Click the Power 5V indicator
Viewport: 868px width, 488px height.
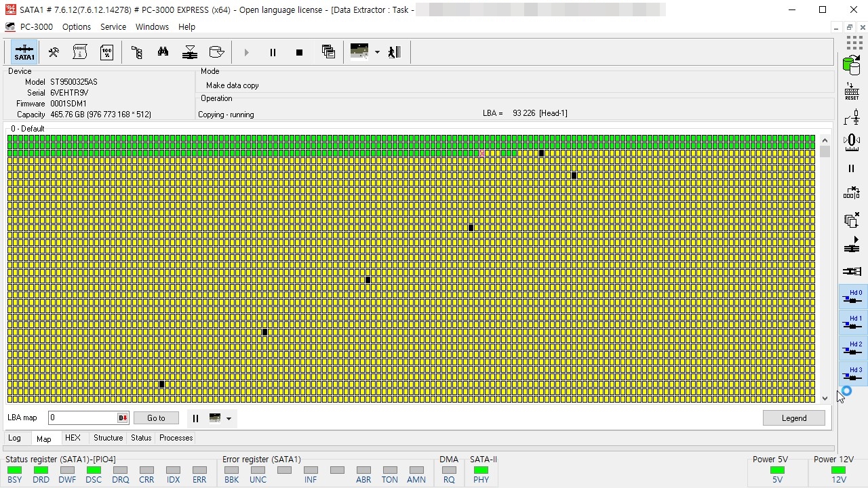tap(777, 470)
